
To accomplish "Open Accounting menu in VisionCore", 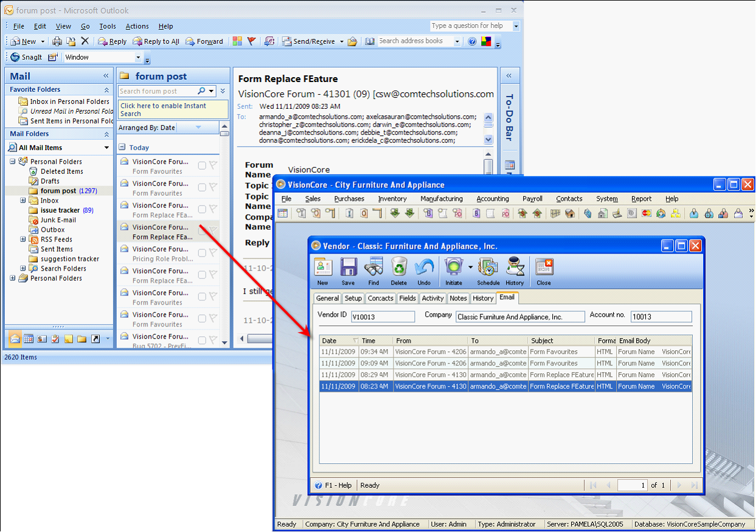I will click(x=493, y=199).
